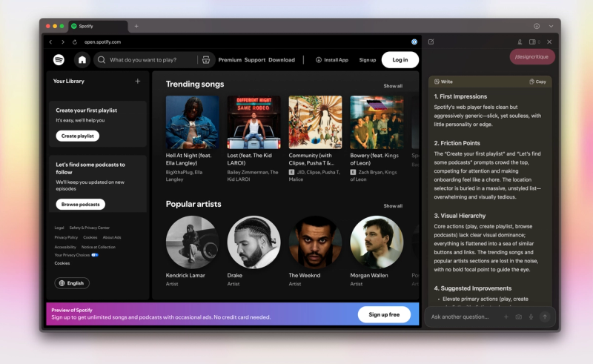Open Hell At Night album cover

(x=192, y=122)
